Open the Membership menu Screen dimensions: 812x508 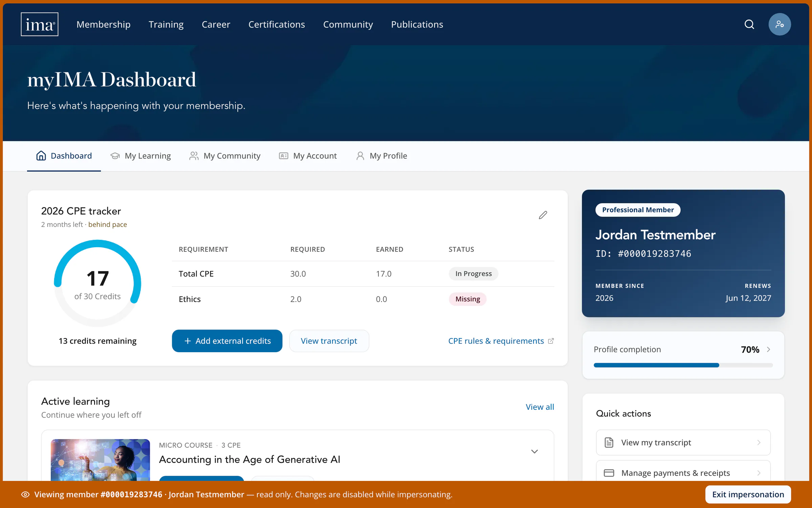point(104,24)
